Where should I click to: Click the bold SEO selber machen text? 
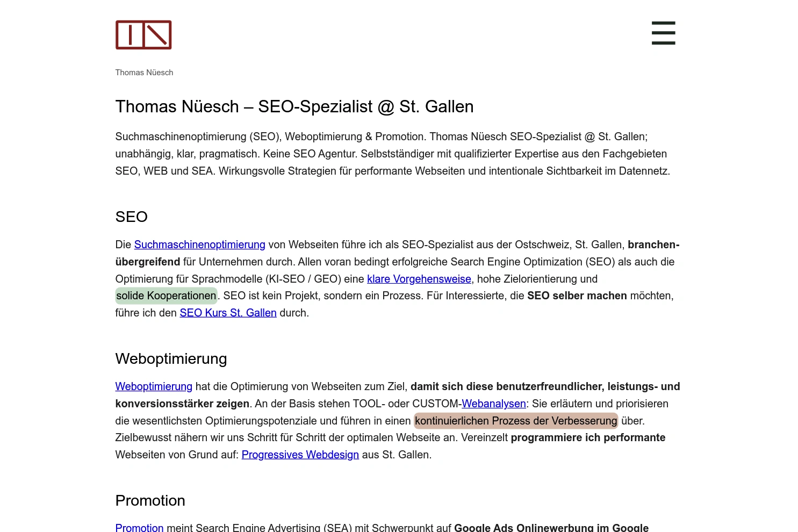(x=577, y=296)
